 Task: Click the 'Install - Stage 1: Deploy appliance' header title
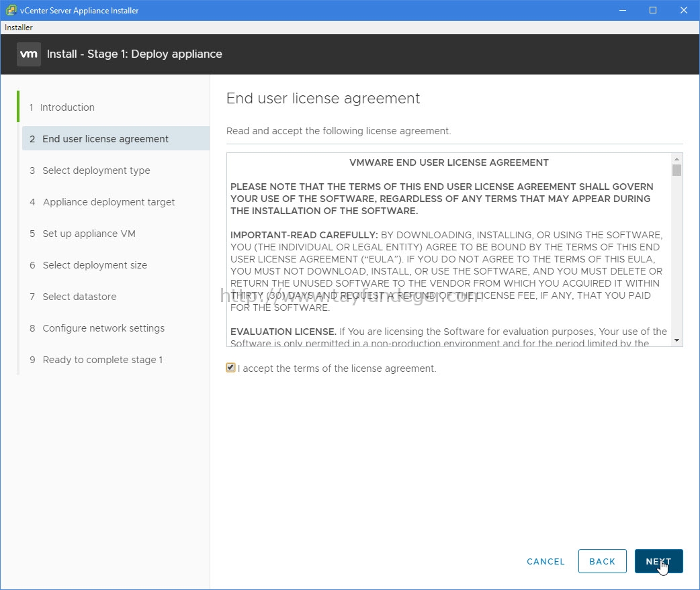[x=134, y=54]
